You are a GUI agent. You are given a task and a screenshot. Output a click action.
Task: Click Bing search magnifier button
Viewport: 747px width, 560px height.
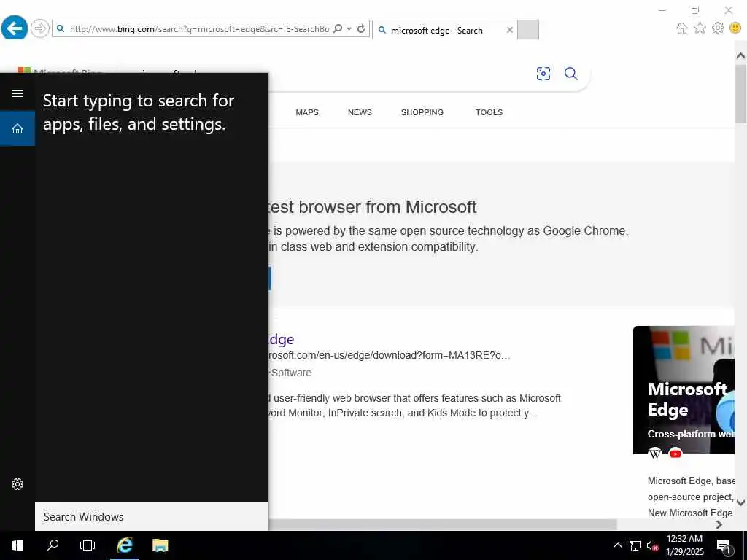(570, 74)
